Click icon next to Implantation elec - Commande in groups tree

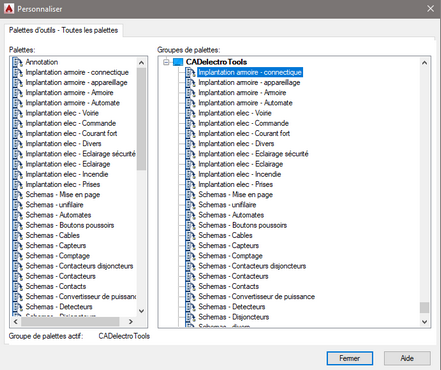coord(190,123)
